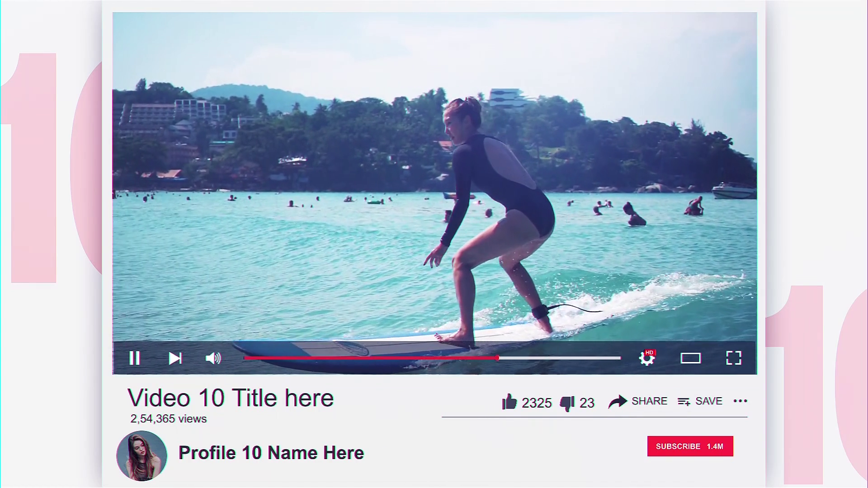Click the SAVE label
This screenshot has height=488, width=868.
pyautogui.click(x=709, y=401)
